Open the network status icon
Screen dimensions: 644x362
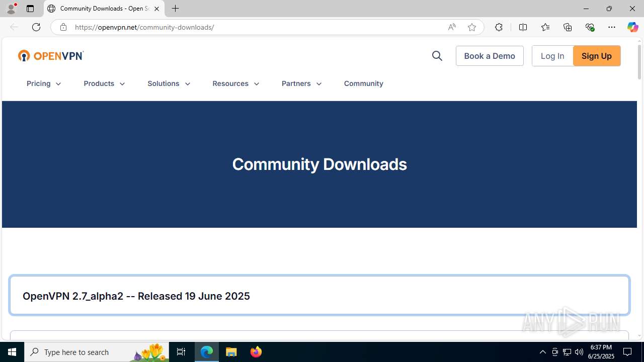tap(567, 352)
